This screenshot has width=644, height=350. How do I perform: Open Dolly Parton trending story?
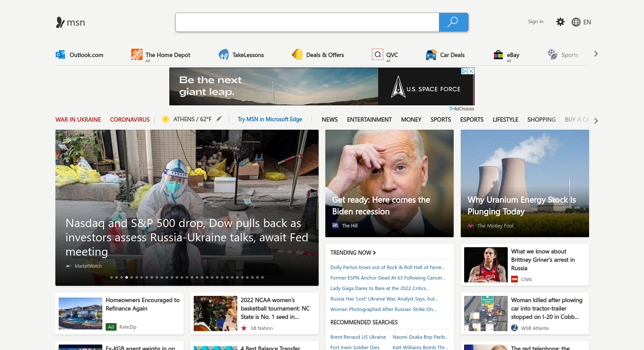pyautogui.click(x=387, y=267)
